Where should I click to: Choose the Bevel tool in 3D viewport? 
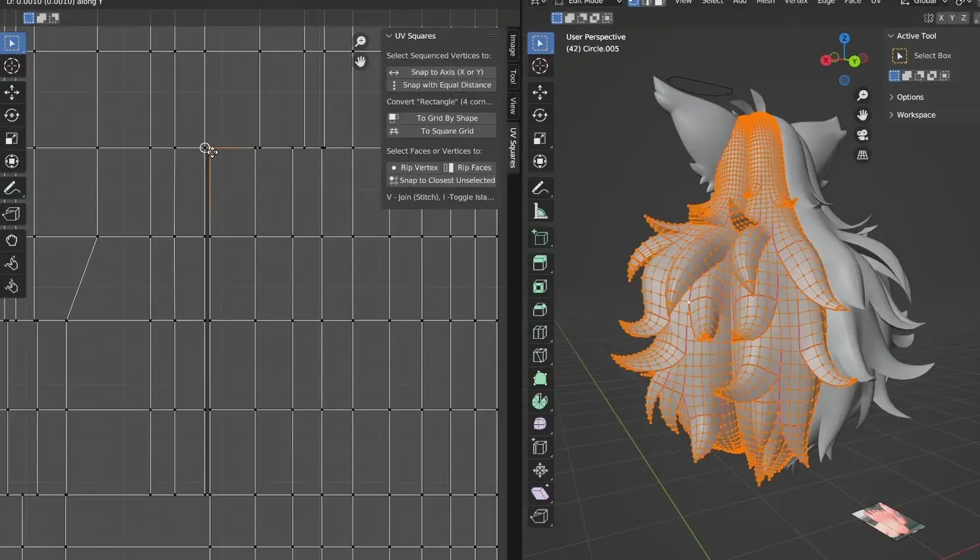pos(540,309)
